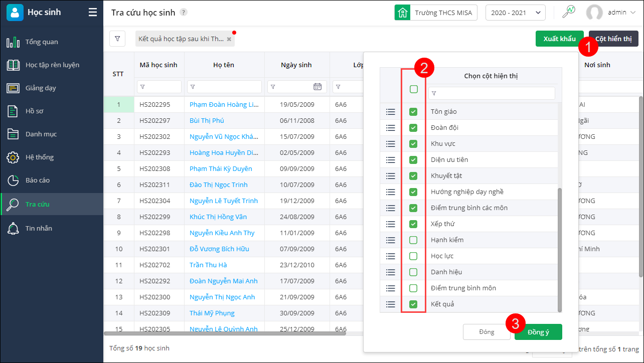Click the reorder handle for Danh hiệu row
Image resolution: width=644 pixels, height=363 pixels.
[391, 272]
